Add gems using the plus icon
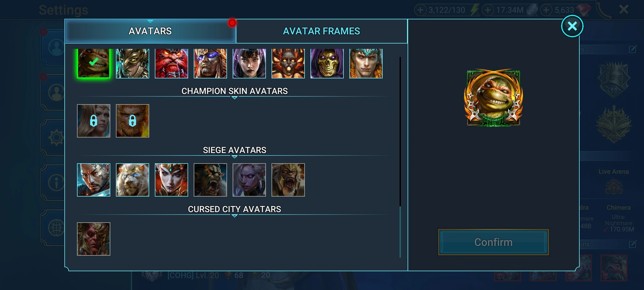This screenshot has height=290, width=644. tap(546, 10)
